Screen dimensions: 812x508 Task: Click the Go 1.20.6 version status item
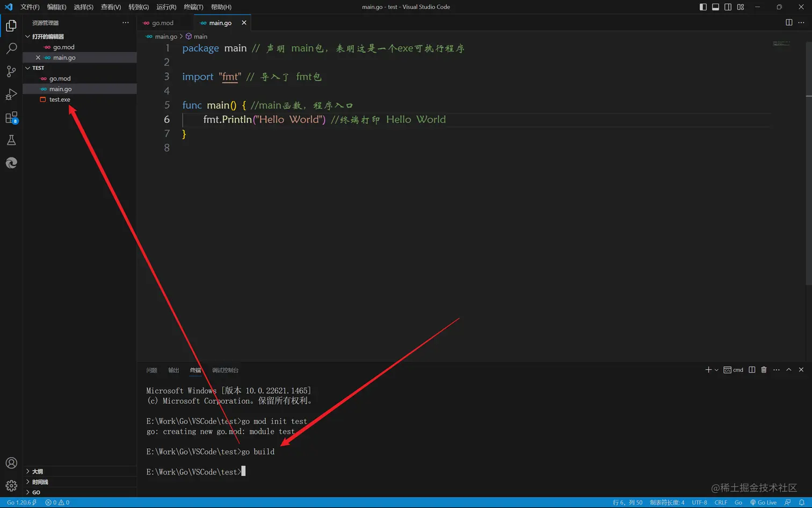(x=21, y=503)
